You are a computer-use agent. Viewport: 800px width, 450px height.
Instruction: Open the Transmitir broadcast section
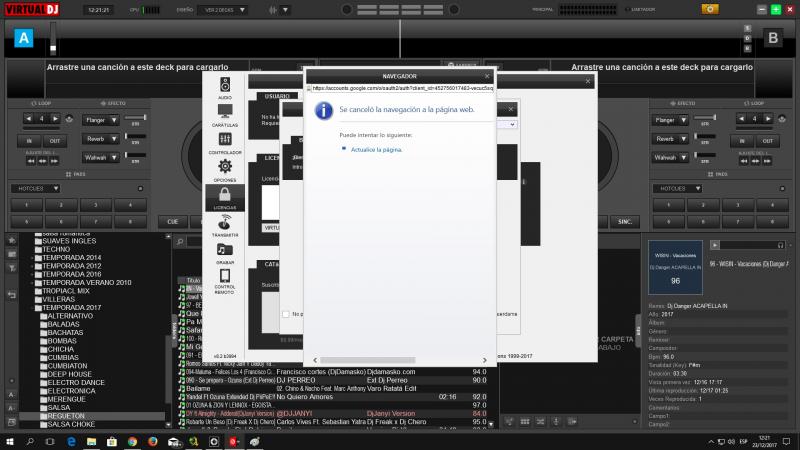(224, 226)
